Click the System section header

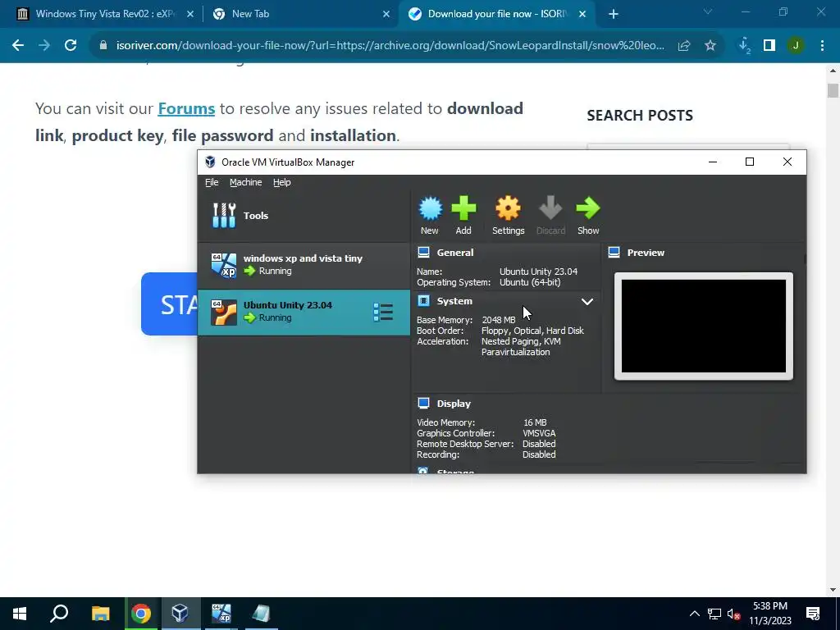pyautogui.click(x=454, y=301)
